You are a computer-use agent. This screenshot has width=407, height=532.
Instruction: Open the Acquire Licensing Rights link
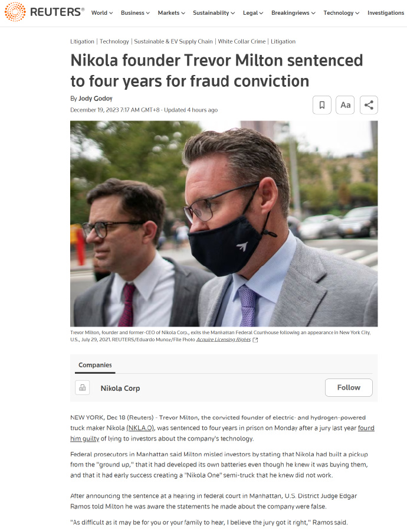[224, 340]
